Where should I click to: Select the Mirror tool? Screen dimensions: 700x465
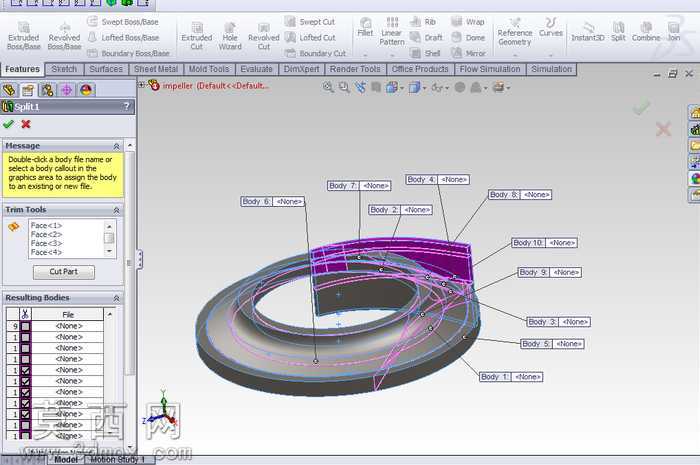point(468,53)
